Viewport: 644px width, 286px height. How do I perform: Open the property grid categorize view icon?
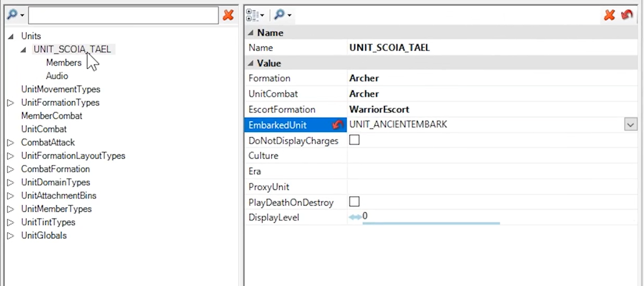pos(255,15)
